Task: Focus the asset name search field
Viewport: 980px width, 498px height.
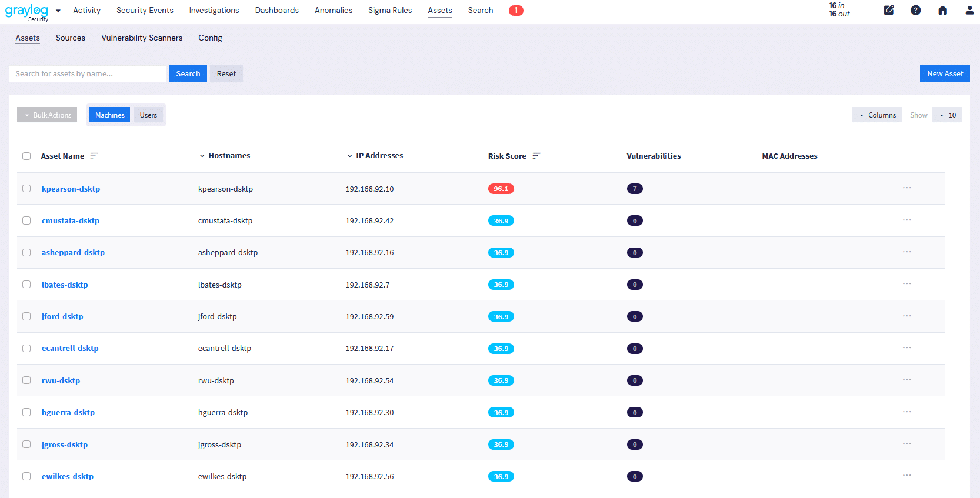Action: pos(88,73)
